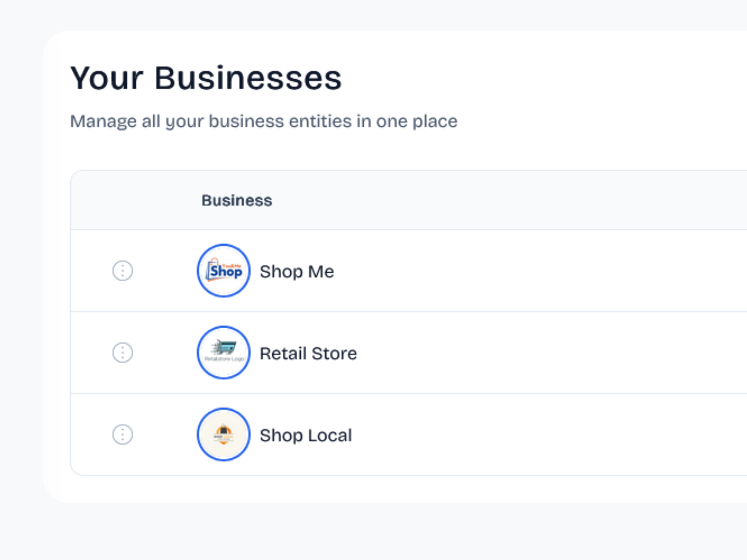The image size is (747, 560).
Task: Click the Business column header
Action: pos(236,200)
